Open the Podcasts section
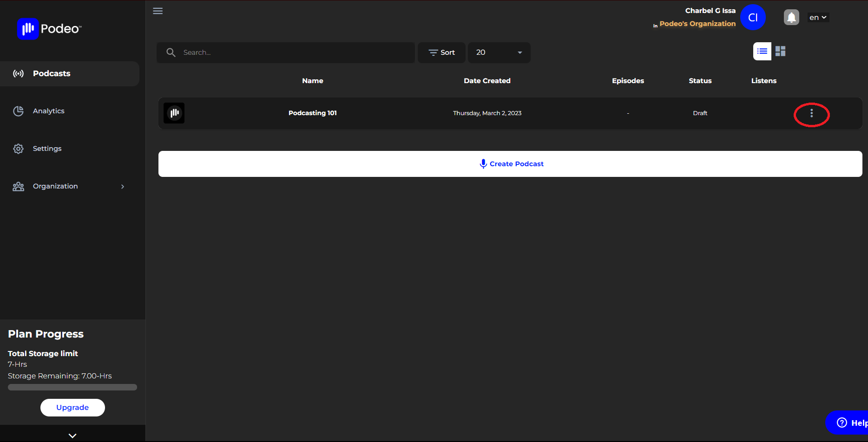Image resolution: width=868 pixels, height=442 pixels. click(x=70, y=73)
